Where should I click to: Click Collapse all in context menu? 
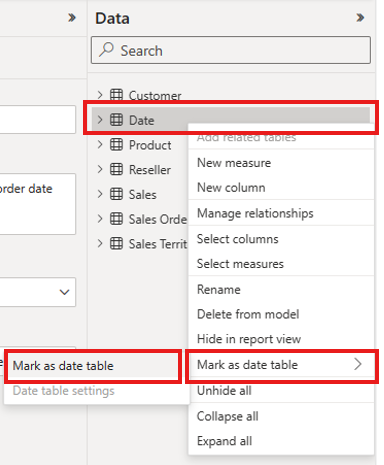click(x=228, y=416)
